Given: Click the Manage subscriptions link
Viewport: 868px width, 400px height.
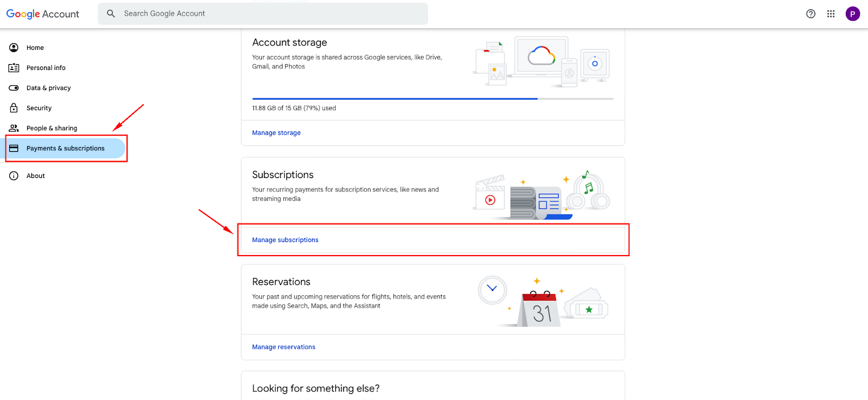Looking at the screenshot, I should [285, 240].
